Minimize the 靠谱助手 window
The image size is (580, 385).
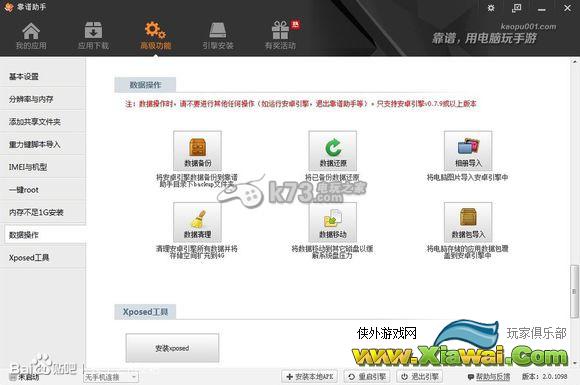(542, 9)
